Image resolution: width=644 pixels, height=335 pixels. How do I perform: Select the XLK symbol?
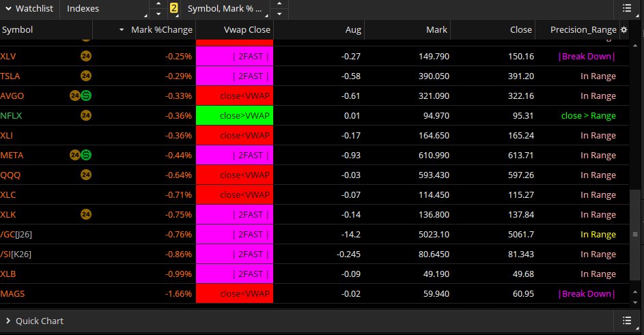pyautogui.click(x=8, y=214)
